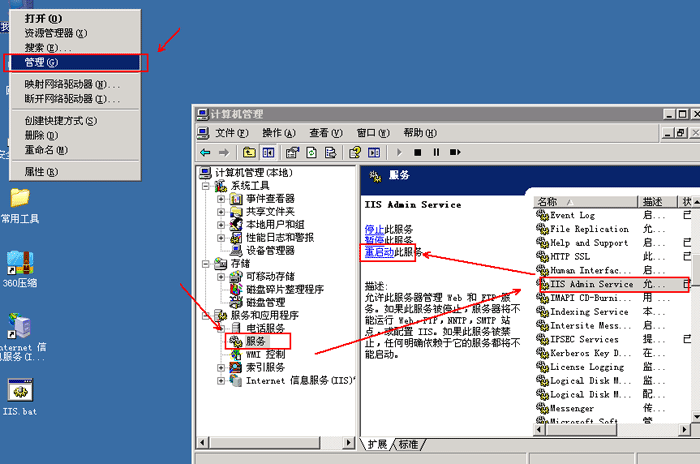Open the 360压缩 desktop icon
The height and width of the screenshot is (464, 700).
19,264
